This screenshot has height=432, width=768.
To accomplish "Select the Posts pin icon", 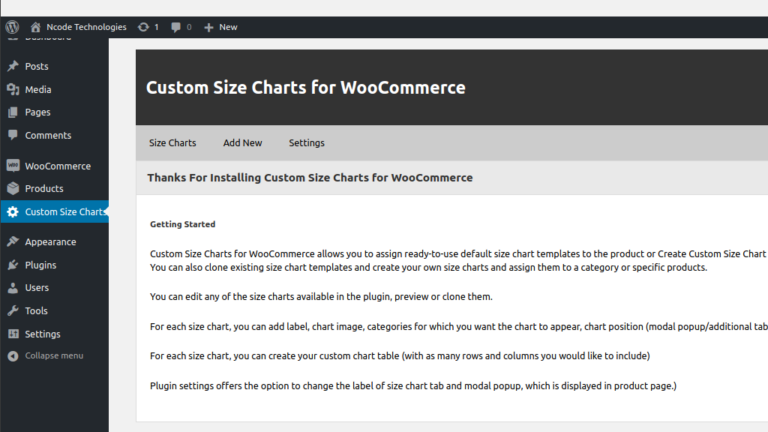I will 13,66.
